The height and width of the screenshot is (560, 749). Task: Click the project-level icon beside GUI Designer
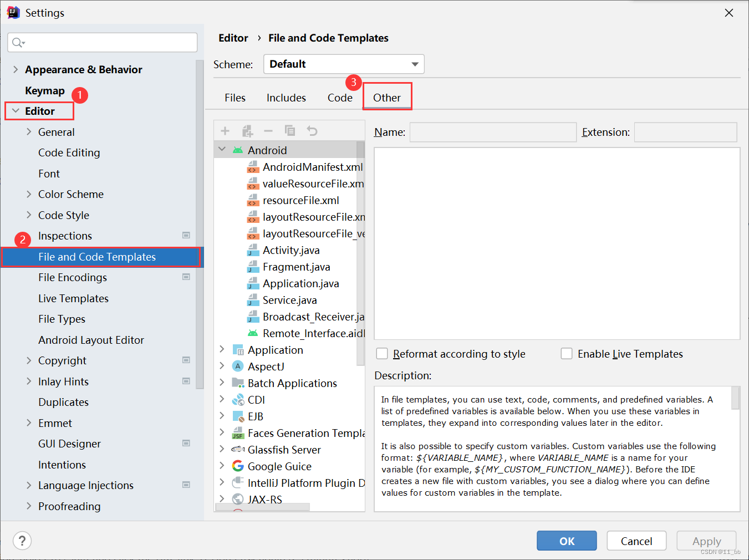pyautogui.click(x=186, y=444)
